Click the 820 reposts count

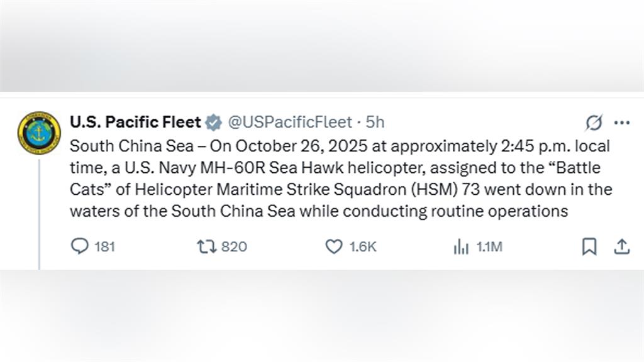[234, 247]
